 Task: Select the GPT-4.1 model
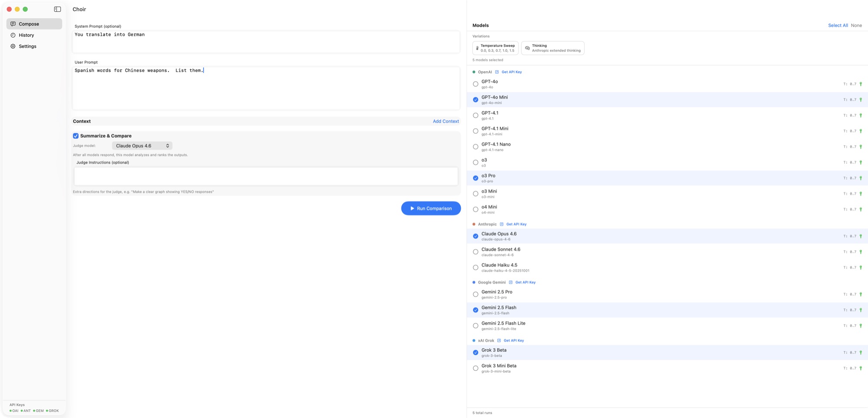click(476, 115)
